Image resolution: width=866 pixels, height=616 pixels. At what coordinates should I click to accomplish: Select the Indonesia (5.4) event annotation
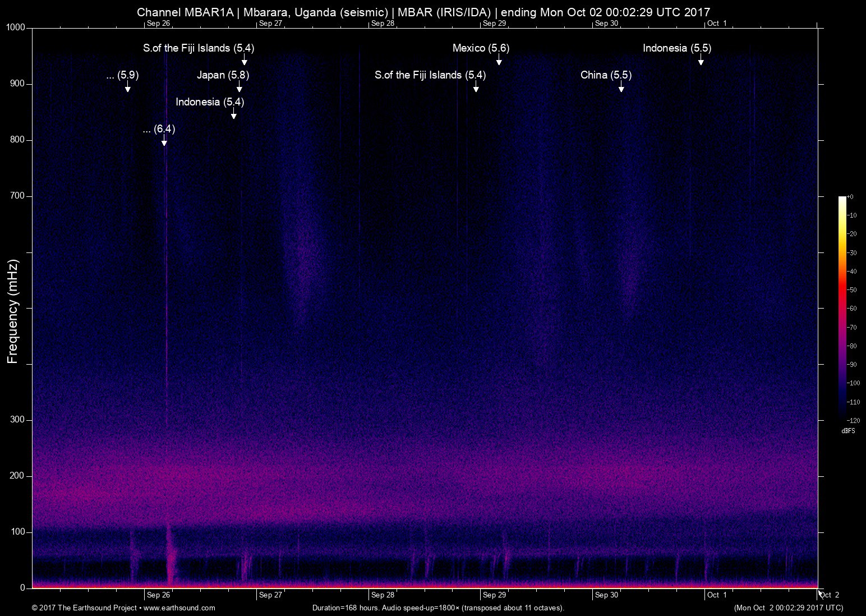(211, 102)
